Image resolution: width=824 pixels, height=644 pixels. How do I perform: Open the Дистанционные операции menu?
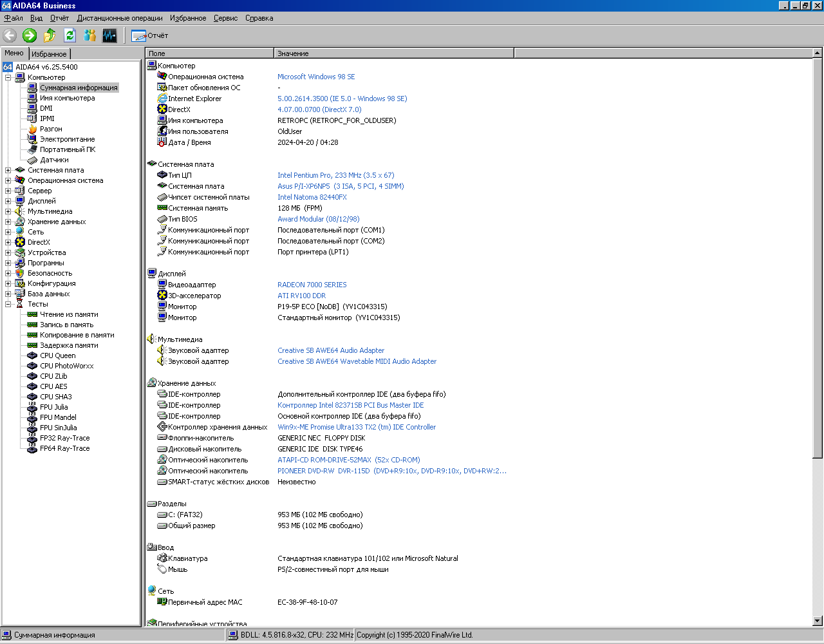click(120, 18)
